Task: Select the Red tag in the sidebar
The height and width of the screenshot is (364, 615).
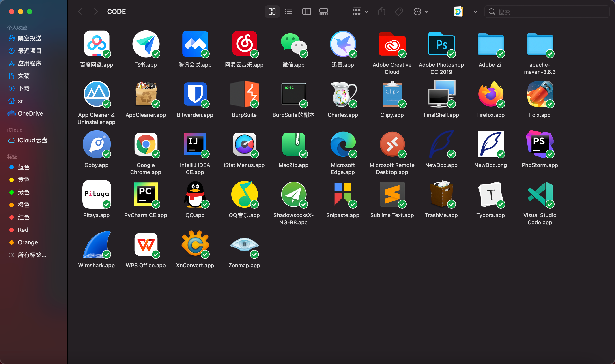Action: 23,230
